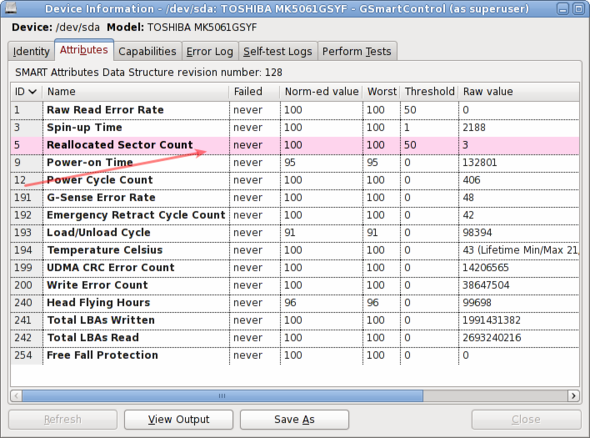
Task: Open the Capabilities tab
Action: pyautogui.click(x=147, y=51)
